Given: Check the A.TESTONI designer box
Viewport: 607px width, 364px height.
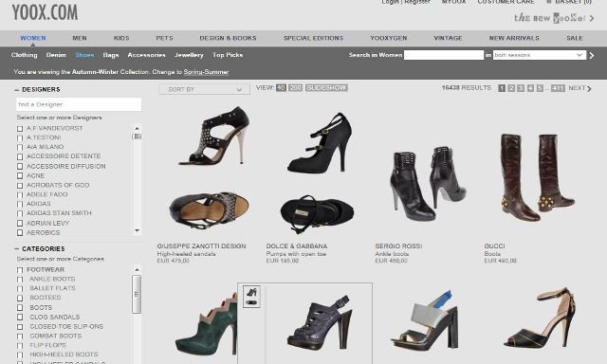Looking at the screenshot, I should pos(20,137).
